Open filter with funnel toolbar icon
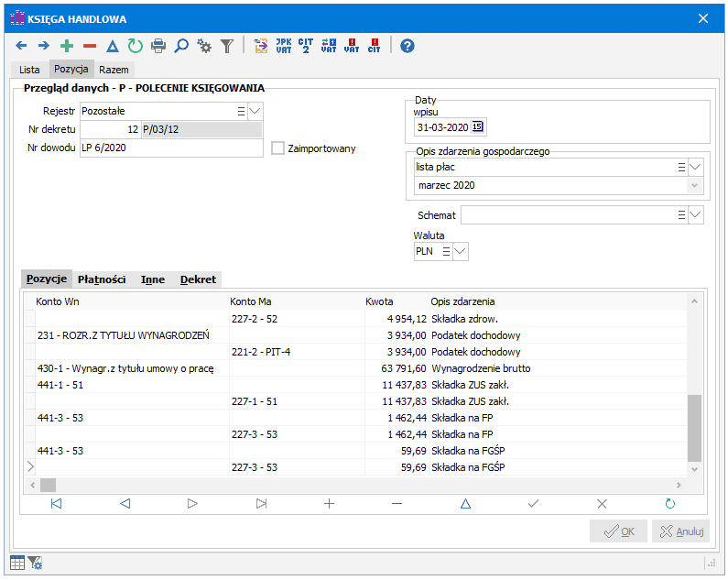Screen dimensions: 728x580 tap(227, 46)
